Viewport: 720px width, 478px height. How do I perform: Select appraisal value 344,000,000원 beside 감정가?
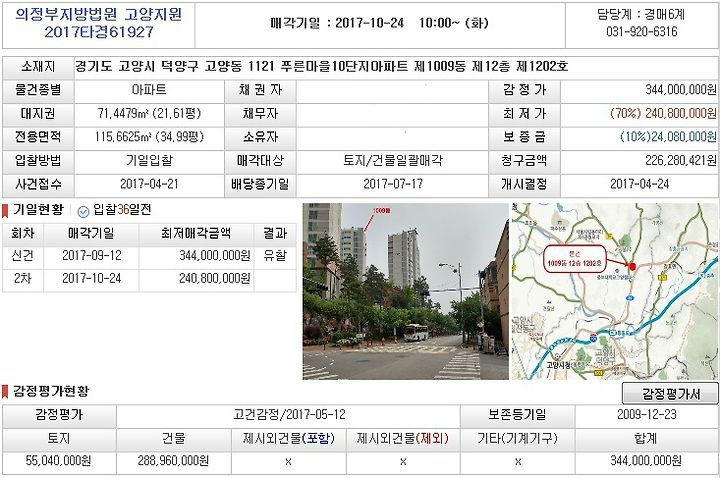click(x=681, y=90)
